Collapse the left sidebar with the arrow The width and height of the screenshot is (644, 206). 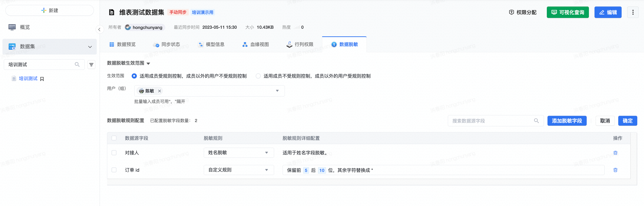pos(99,30)
